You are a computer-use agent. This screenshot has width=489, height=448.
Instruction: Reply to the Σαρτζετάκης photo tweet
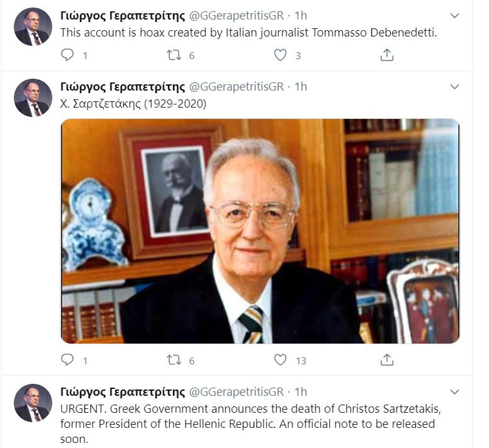point(67,360)
